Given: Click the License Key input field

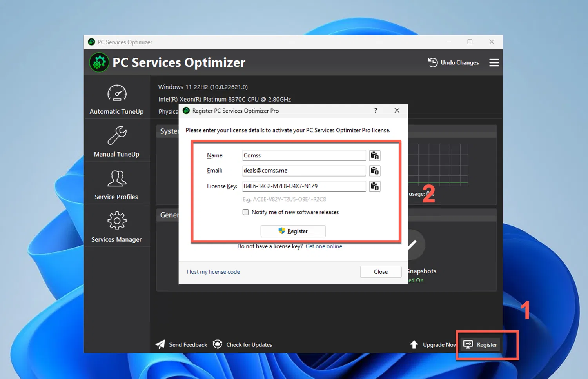Looking at the screenshot, I should pos(304,186).
